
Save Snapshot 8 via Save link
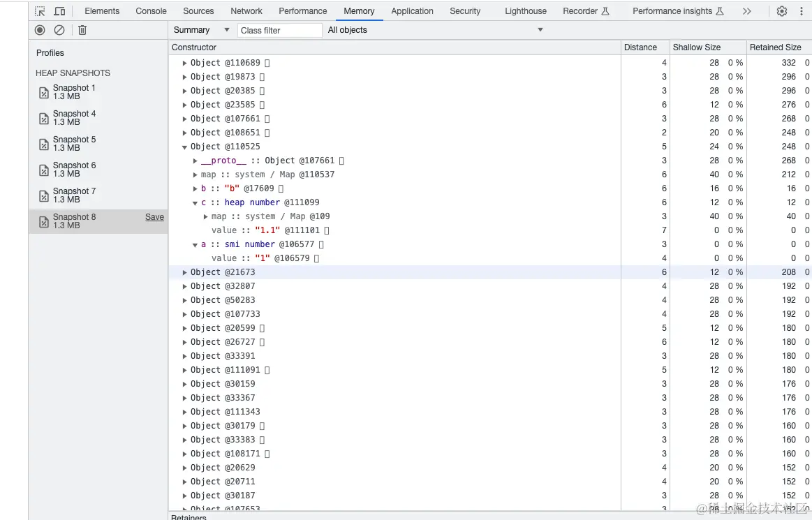pyautogui.click(x=154, y=217)
